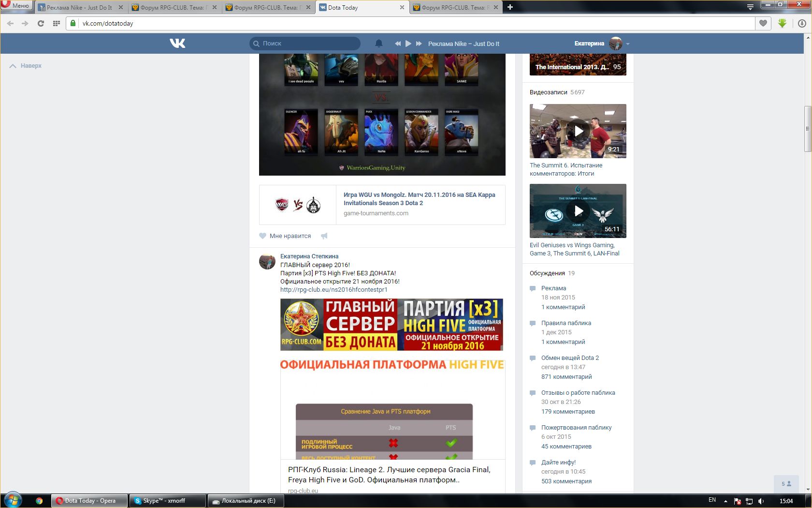
Task: Open the Dota hero draft image
Action: [382, 115]
